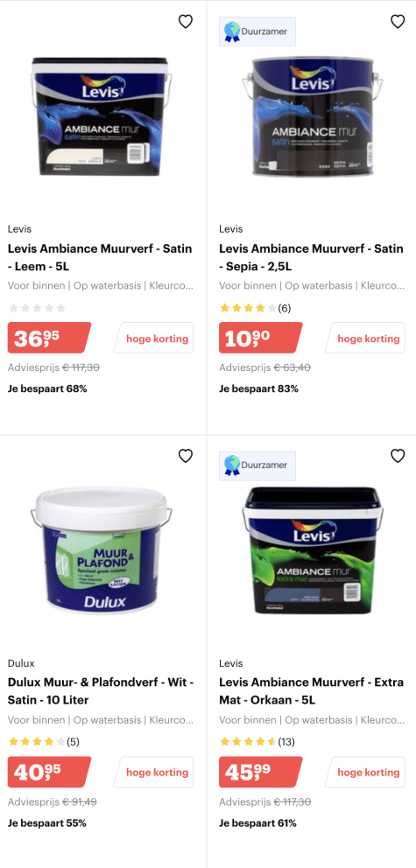The width and height of the screenshot is (416, 868).
Task: Save Levis Orkaan 5L with heart icon
Action: [x=398, y=456]
